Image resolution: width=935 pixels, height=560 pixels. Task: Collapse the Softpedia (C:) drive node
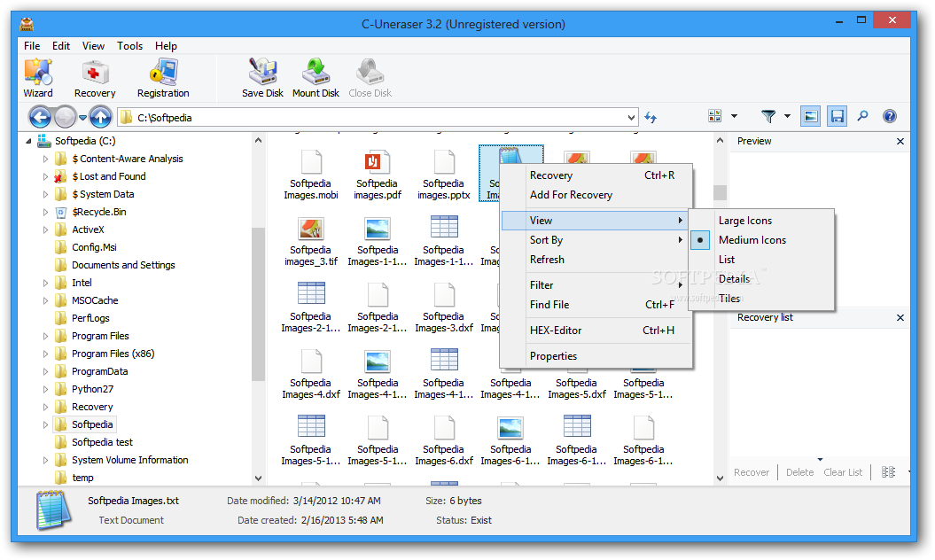(28, 142)
